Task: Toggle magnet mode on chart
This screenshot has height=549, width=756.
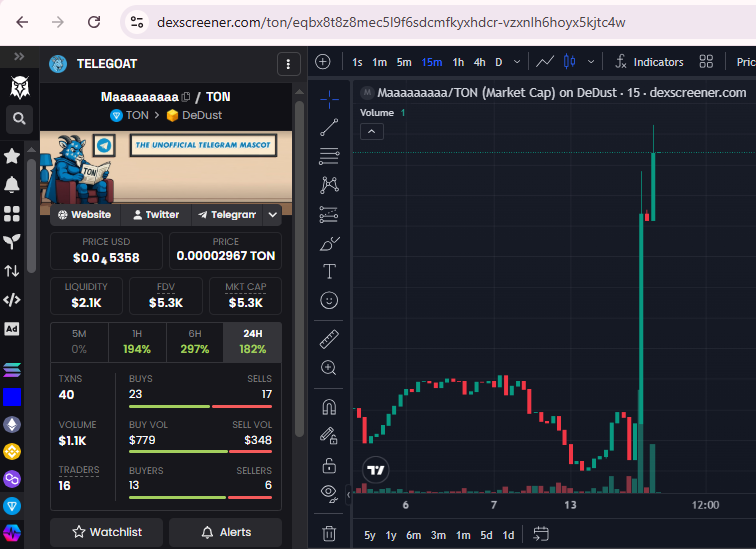Action: tap(329, 407)
